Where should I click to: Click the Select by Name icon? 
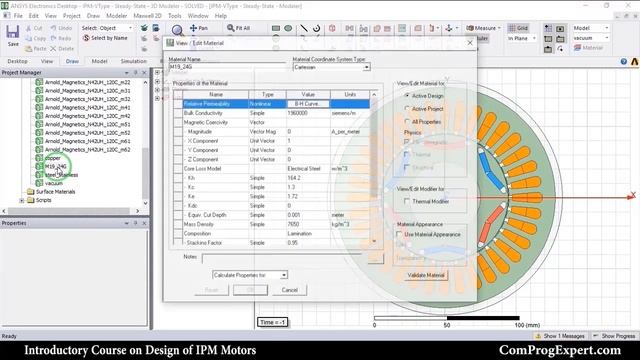(x=86, y=38)
